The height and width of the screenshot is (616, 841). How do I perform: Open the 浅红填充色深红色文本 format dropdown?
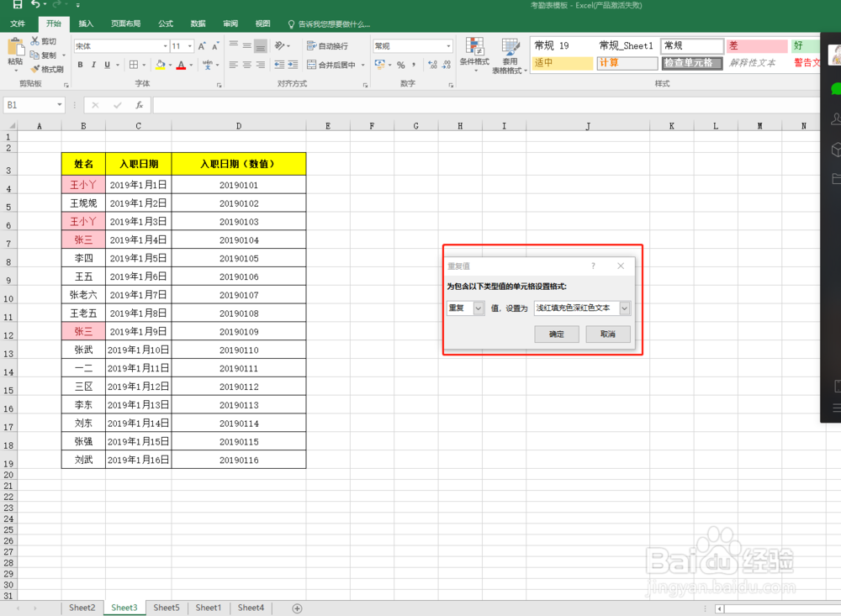[624, 308]
